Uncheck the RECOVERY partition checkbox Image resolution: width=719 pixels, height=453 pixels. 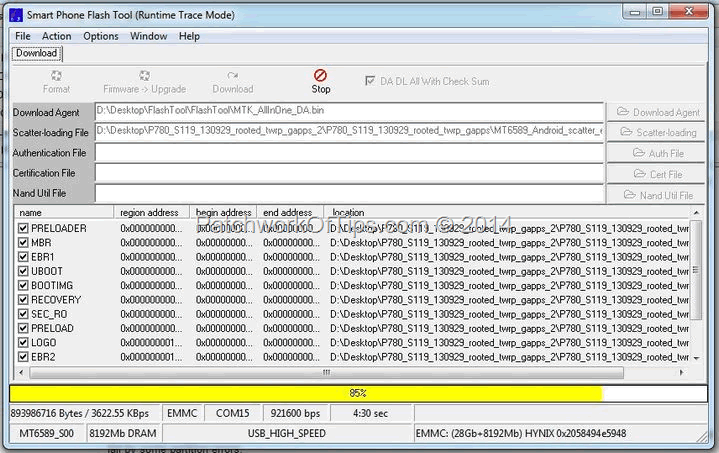pyautogui.click(x=23, y=300)
